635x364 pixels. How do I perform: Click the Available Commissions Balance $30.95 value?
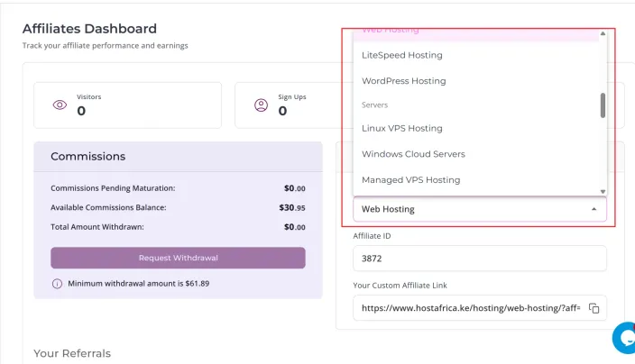tap(292, 207)
